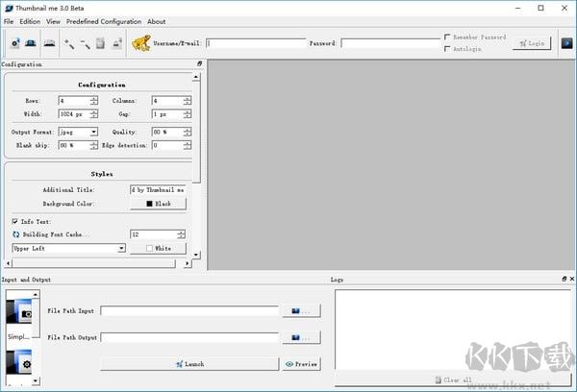This screenshot has width=577, height=392.
Task: Expand the Upper Left position dropdown
Action: 121,248
